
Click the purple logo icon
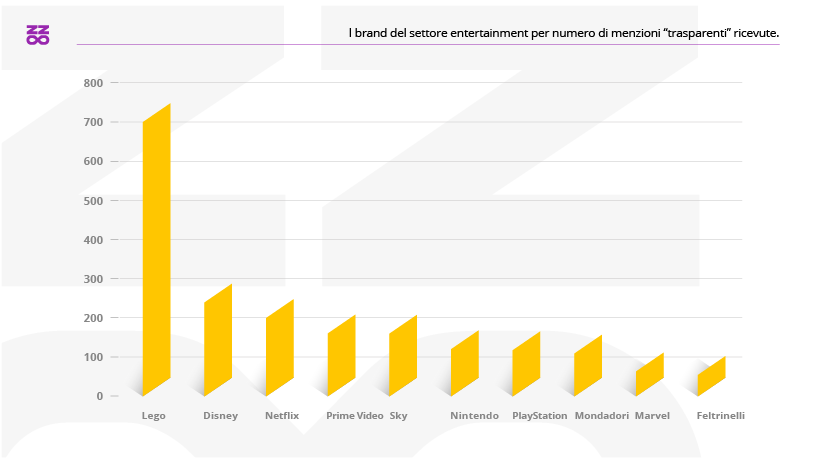38,35
